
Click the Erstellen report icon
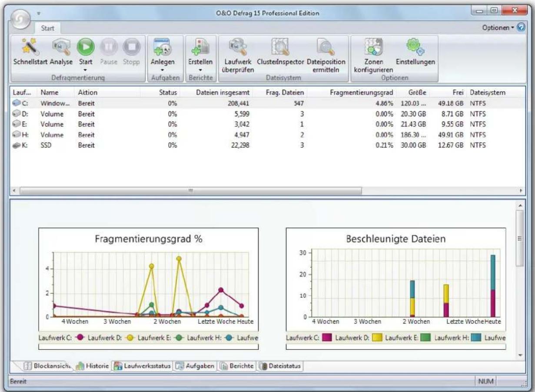(200, 47)
